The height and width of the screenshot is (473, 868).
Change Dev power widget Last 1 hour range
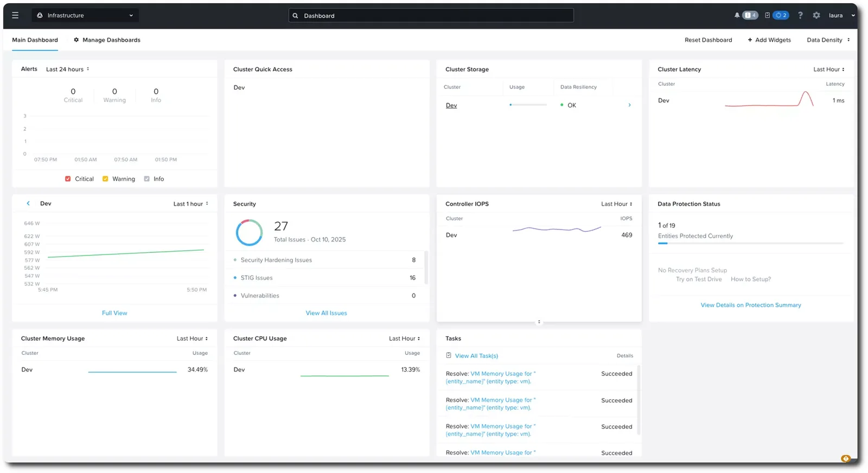click(x=191, y=203)
